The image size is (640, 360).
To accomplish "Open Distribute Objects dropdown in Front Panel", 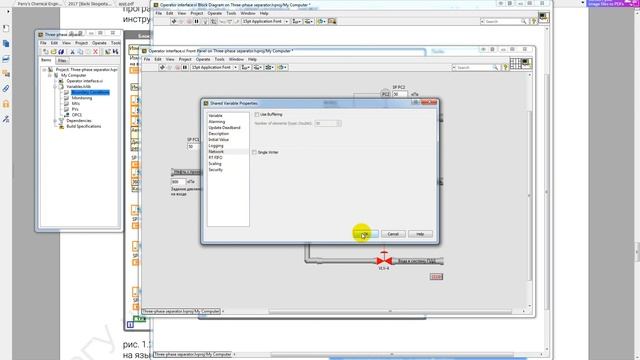I will [258, 67].
